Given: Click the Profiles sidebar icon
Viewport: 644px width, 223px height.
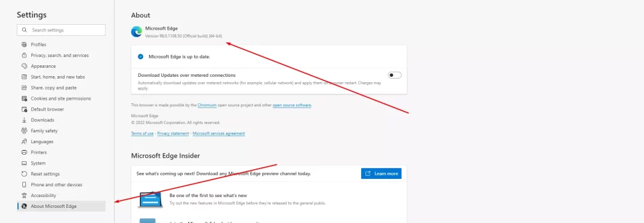Looking at the screenshot, I should pos(24,45).
